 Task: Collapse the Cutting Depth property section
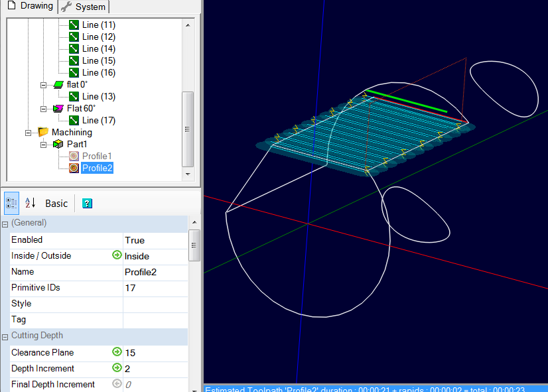[5, 336]
